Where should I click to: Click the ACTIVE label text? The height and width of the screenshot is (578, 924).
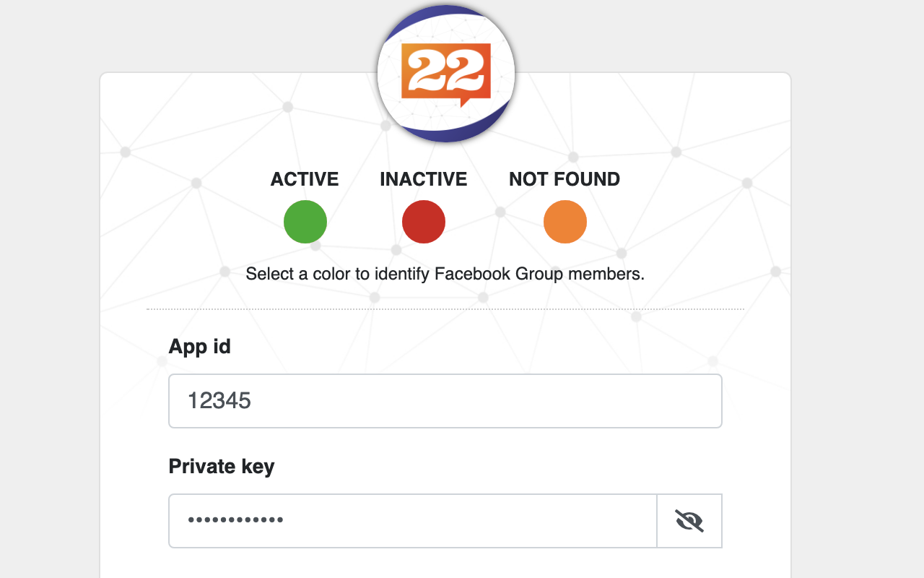point(305,178)
